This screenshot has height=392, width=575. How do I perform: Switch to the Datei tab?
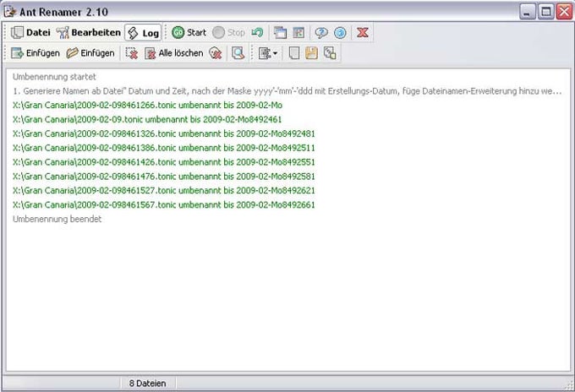tap(30, 33)
